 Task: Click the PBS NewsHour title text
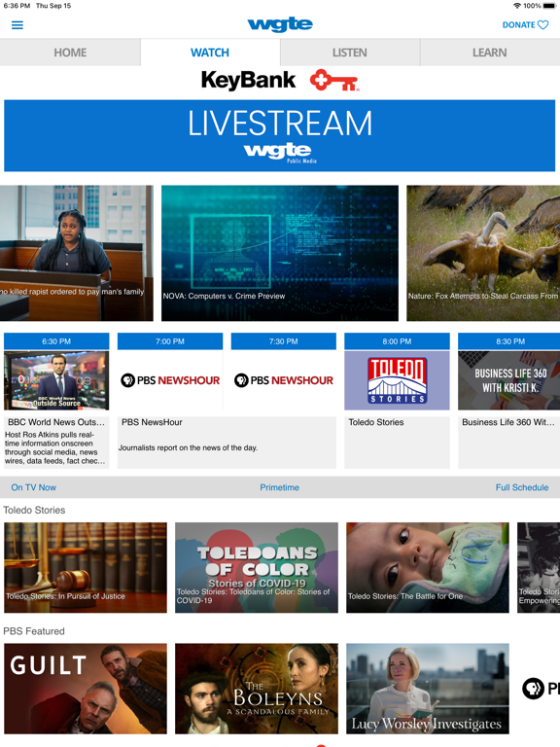coord(152,422)
